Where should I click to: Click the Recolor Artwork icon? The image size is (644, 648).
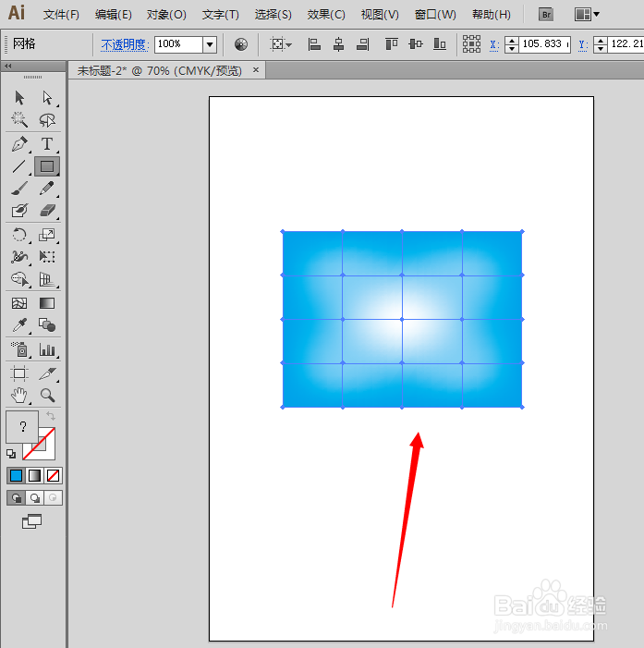point(241,44)
